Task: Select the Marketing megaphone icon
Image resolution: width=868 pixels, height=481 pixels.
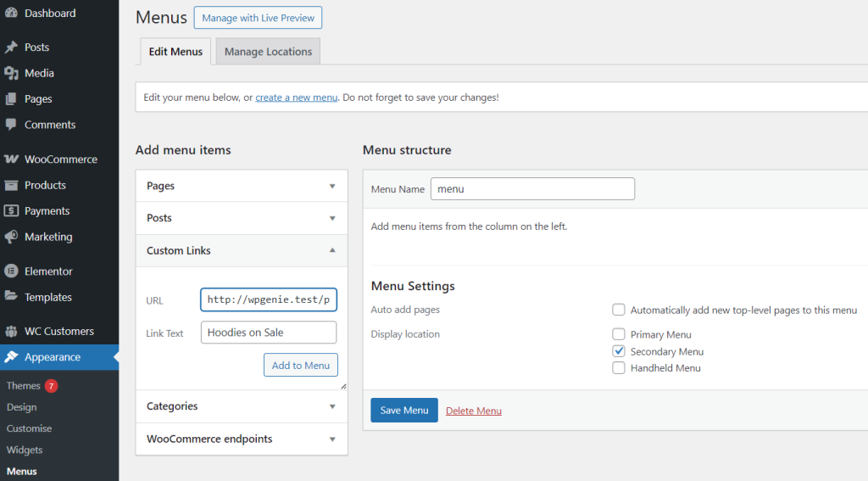Action: pos(11,237)
